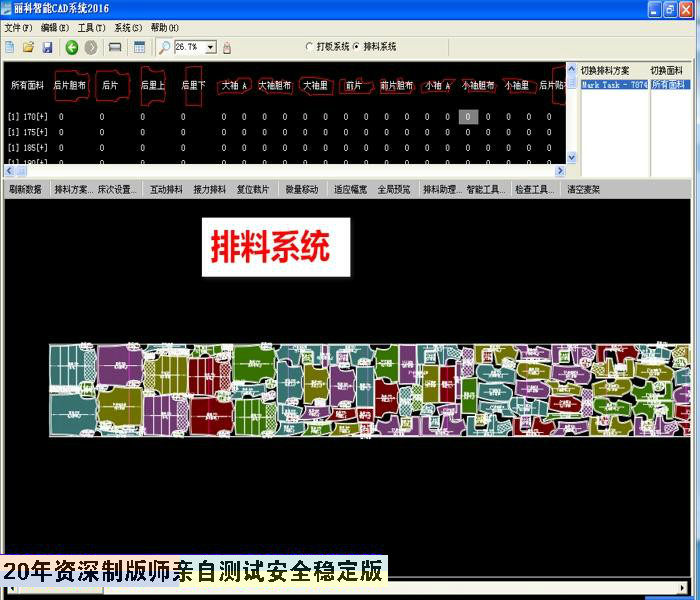Select 打板系统 radio button
The image size is (700, 600).
(309, 46)
